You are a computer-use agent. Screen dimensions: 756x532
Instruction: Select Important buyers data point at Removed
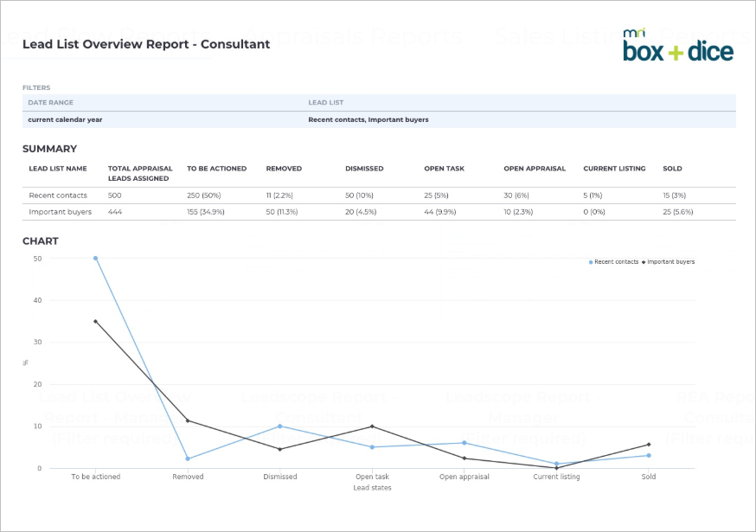tap(188, 420)
